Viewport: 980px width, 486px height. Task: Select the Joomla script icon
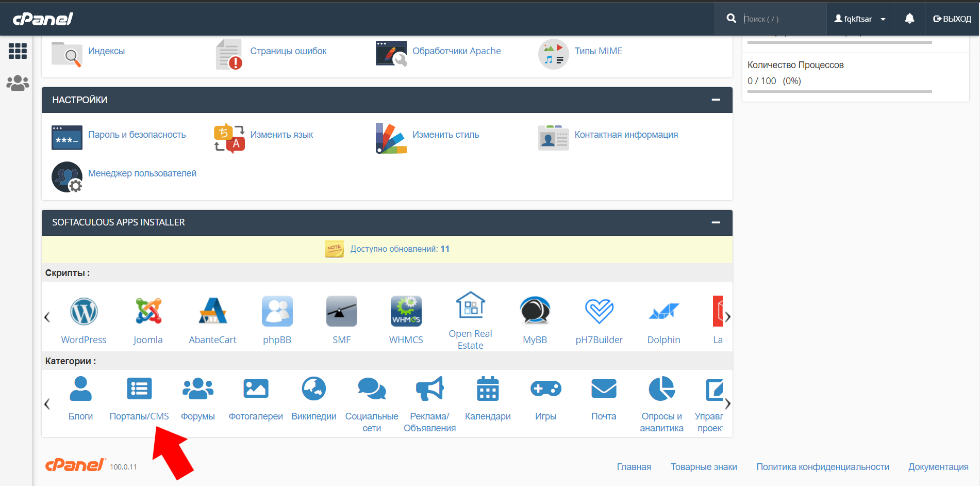tap(148, 311)
